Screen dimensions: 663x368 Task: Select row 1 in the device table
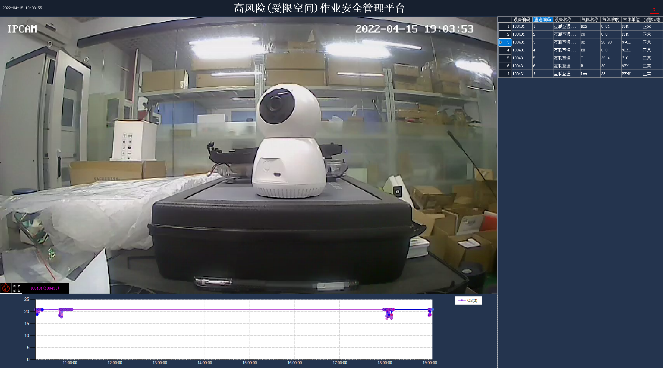(580, 27)
